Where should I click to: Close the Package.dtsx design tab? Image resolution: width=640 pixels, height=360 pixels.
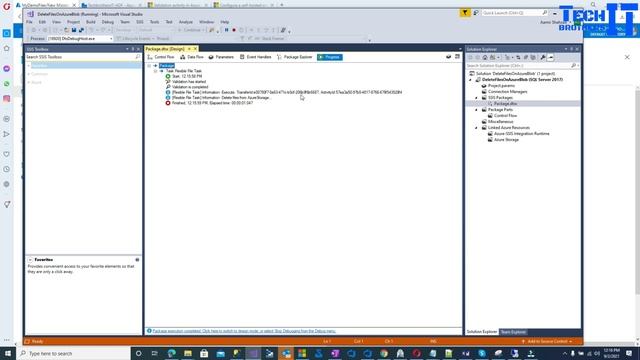click(195, 49)
